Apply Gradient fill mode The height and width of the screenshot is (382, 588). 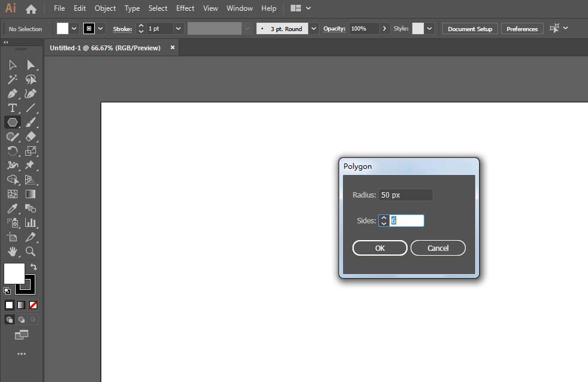(x=22, y=305)
